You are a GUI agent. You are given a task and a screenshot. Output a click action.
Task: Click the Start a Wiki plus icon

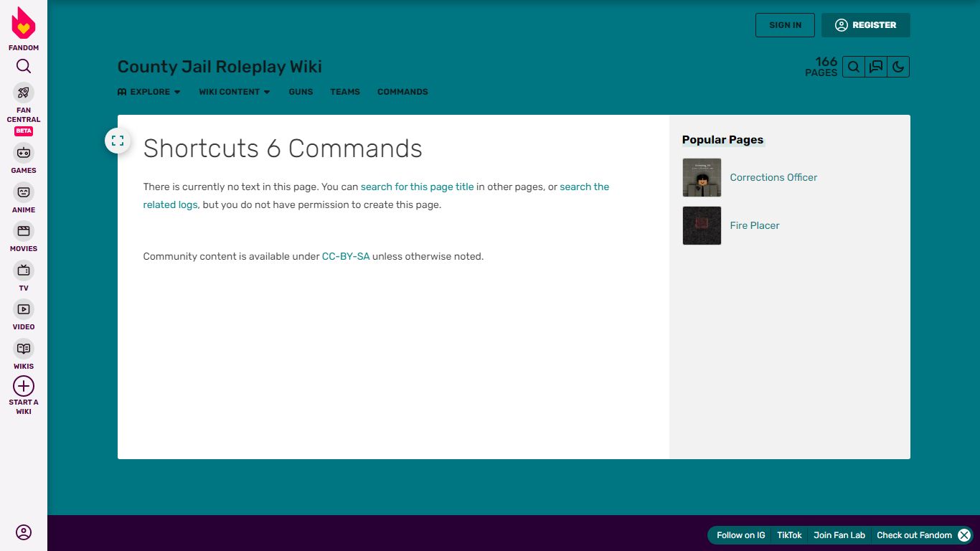(x=24, y=386)
